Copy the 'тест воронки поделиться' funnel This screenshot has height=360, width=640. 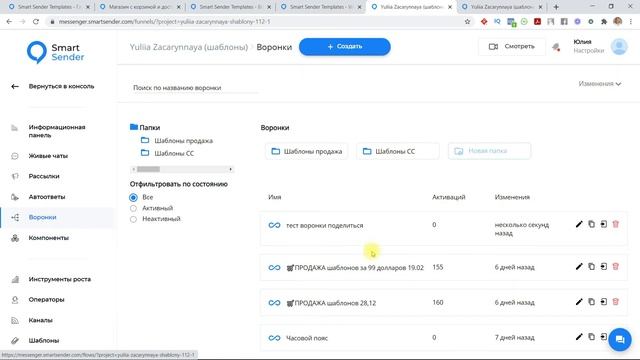click(x=591, y=224)
